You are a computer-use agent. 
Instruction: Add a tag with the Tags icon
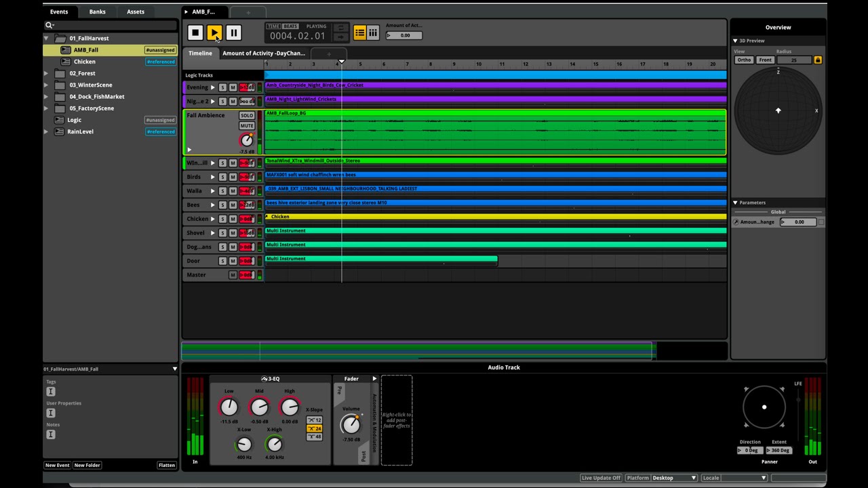coord(50,392)
